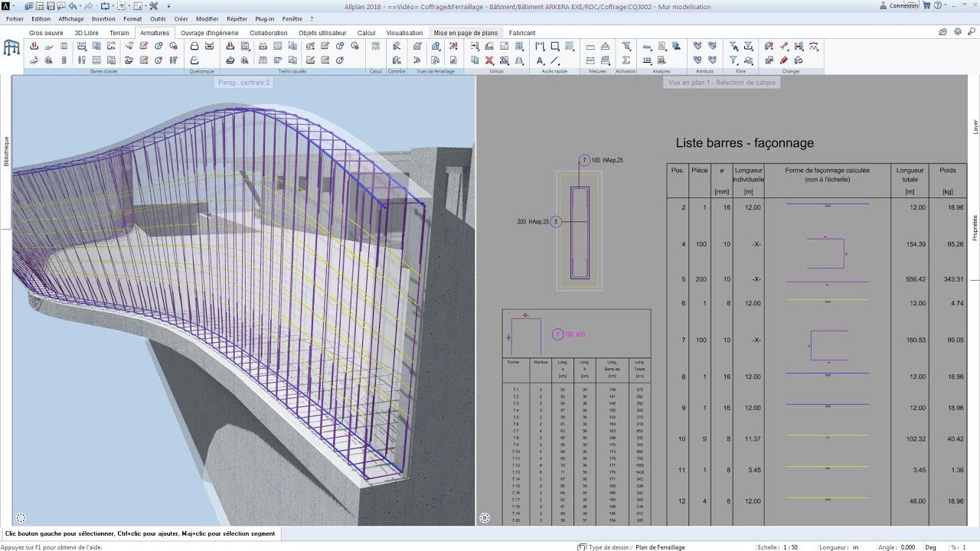This screenshot has width=980, height=551.
Task: Click the Connexion sign-in button
Action: click(x=898, y=5)
